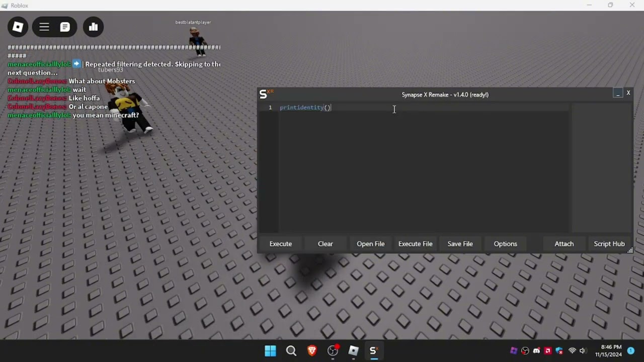The width and height of the screenshot is (644, 362).
Task: Close the Synapse X Remake window
Action: point(628,93)
